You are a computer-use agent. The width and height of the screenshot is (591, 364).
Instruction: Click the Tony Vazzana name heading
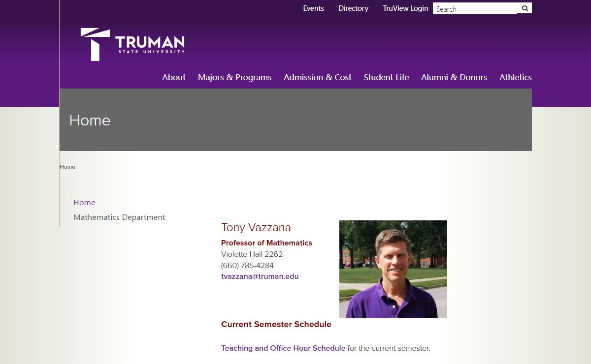click(256, 227)
